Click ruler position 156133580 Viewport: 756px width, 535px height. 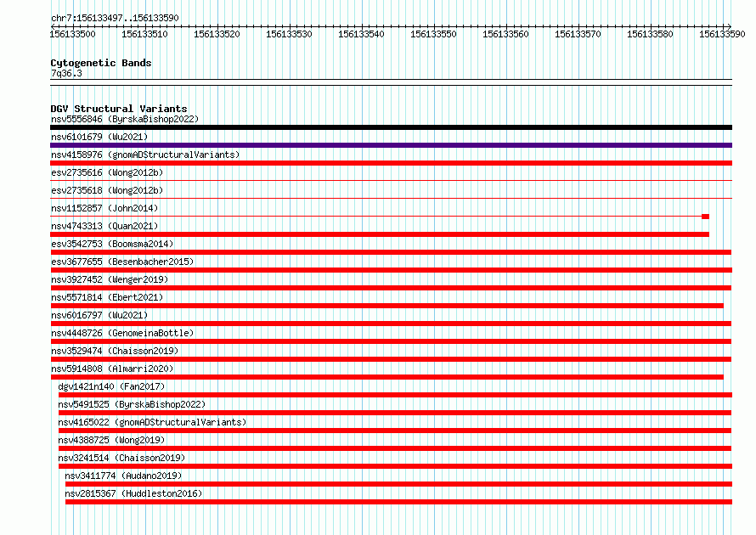coord(650,34)
